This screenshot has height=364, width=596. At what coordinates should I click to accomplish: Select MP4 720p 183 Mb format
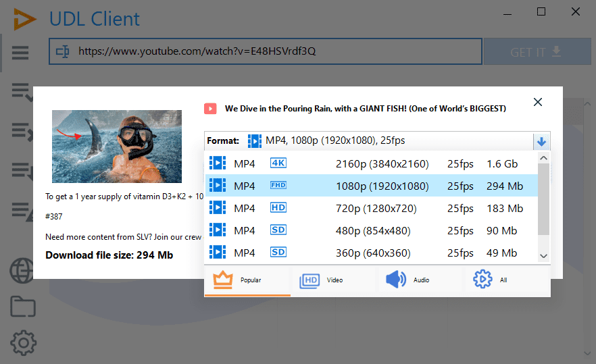(372, 208)
